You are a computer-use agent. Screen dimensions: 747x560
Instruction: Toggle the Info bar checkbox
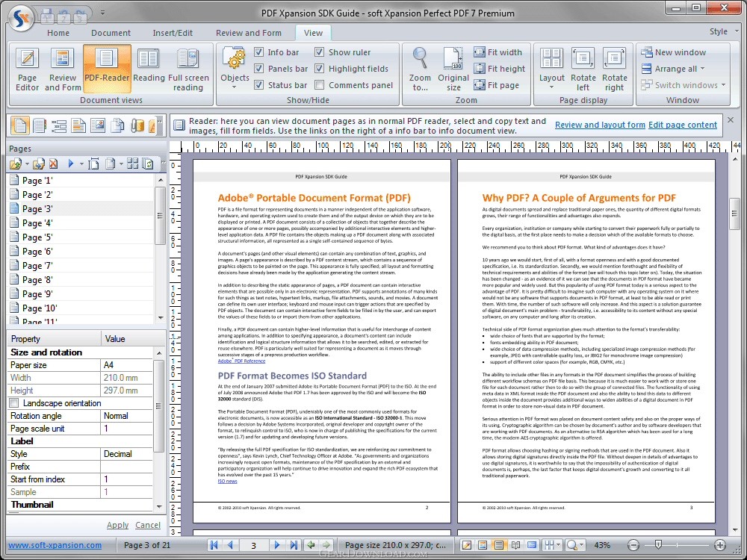tap(258, 52)
